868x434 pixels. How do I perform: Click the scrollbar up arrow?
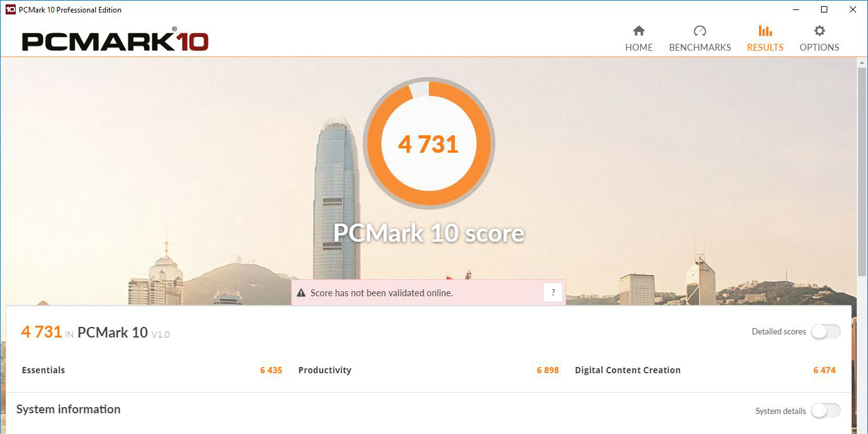click(862, 61)
